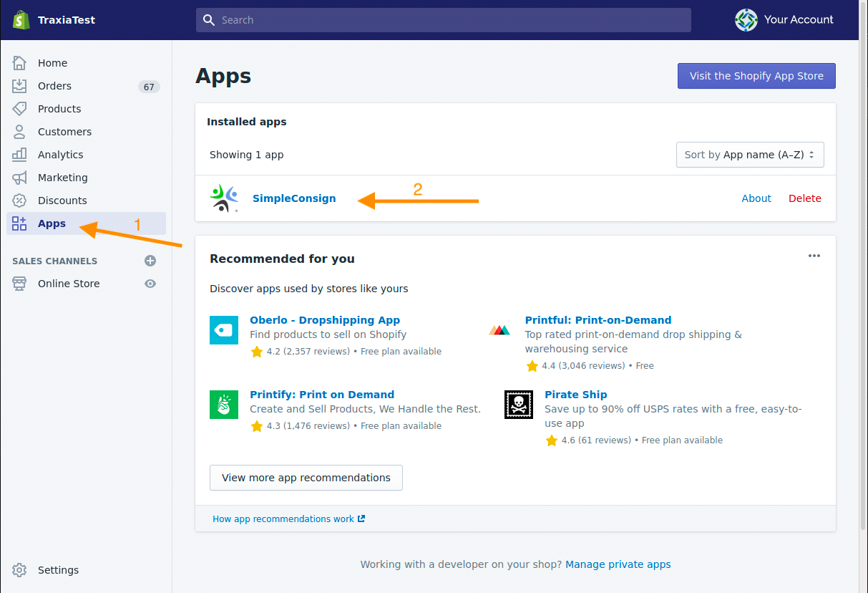Click the Customers person icon
868x593 pixels.
[19, 132]
